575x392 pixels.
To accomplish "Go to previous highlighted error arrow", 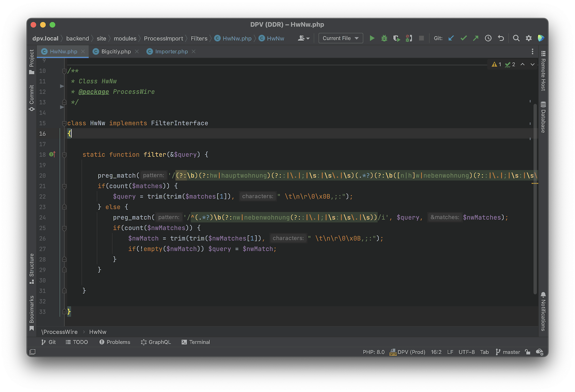I will point(523,64).
